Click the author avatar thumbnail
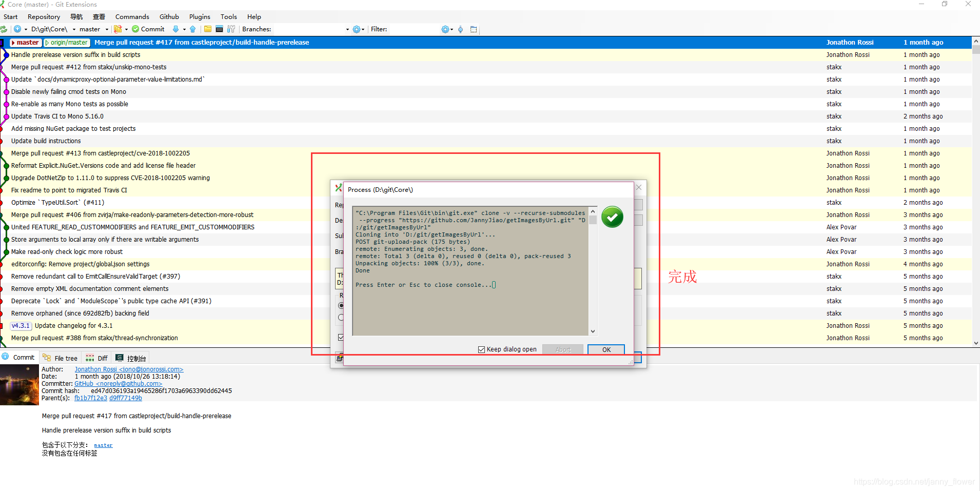The image size is (980, 491). click(x=19, y=385)
